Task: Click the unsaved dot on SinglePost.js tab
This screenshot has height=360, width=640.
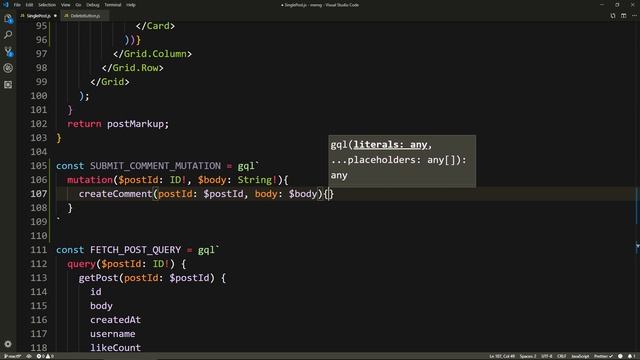Action: point(55,16)
